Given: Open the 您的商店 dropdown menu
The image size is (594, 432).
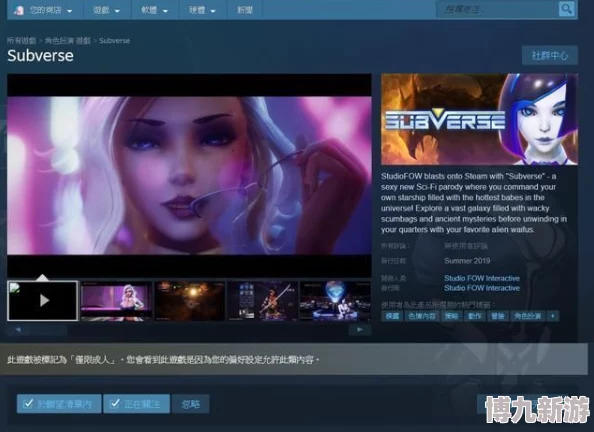Looking at the screenshot, I should coord(50,10).
